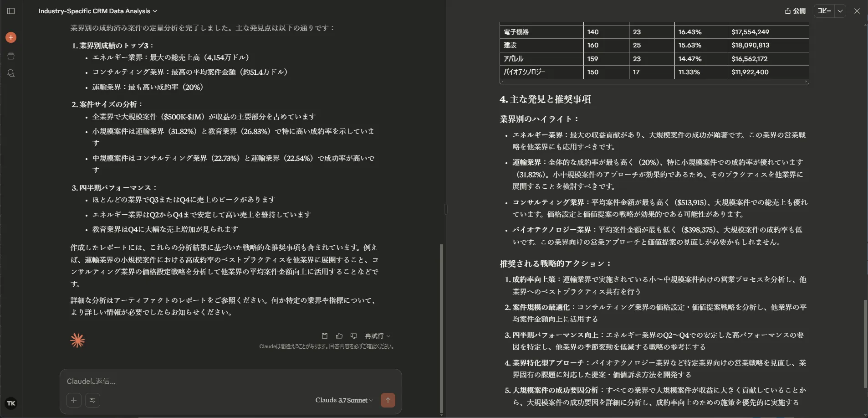Open the projects icon in sidebar
This screenshot has height=418, width=868.
click(11, 56)
